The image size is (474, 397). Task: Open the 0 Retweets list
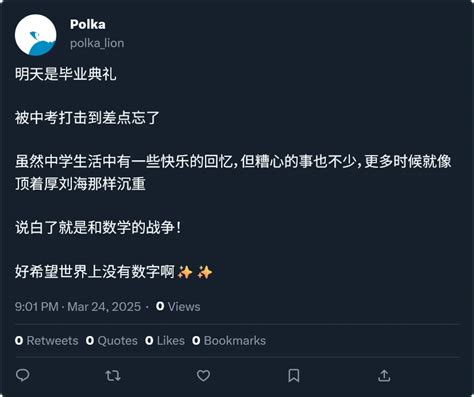point(47,341)
